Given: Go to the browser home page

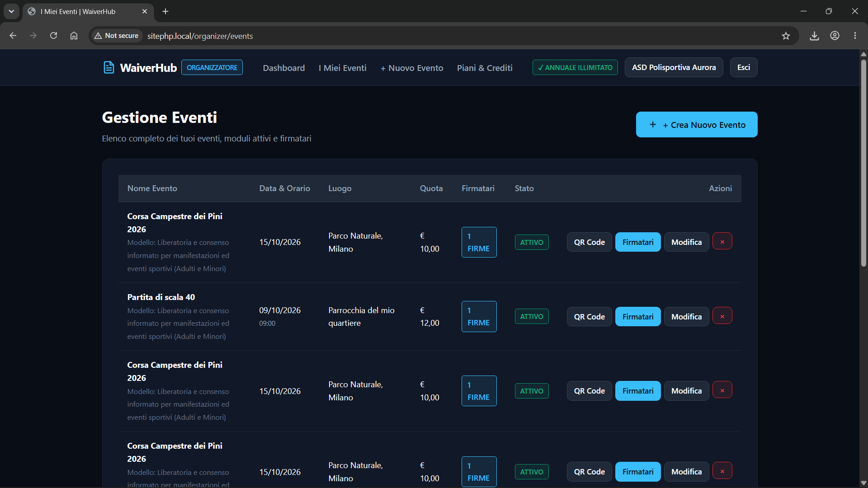Looking at the screenshot, I should (x=74, y=36).
